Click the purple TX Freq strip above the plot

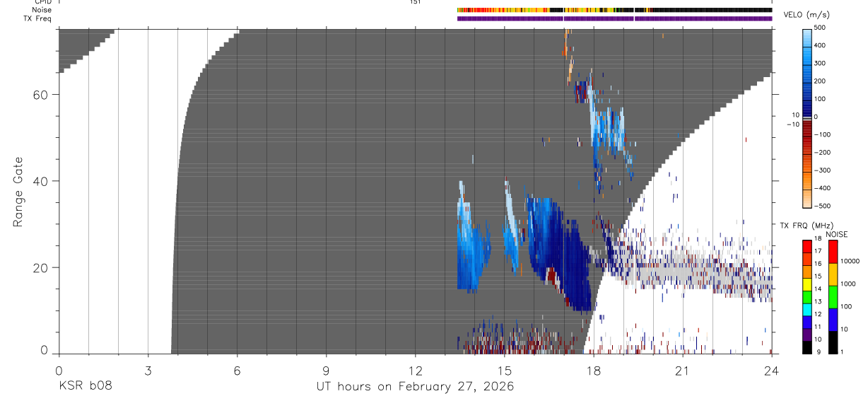pyautogui.click(x=614, y=18)
